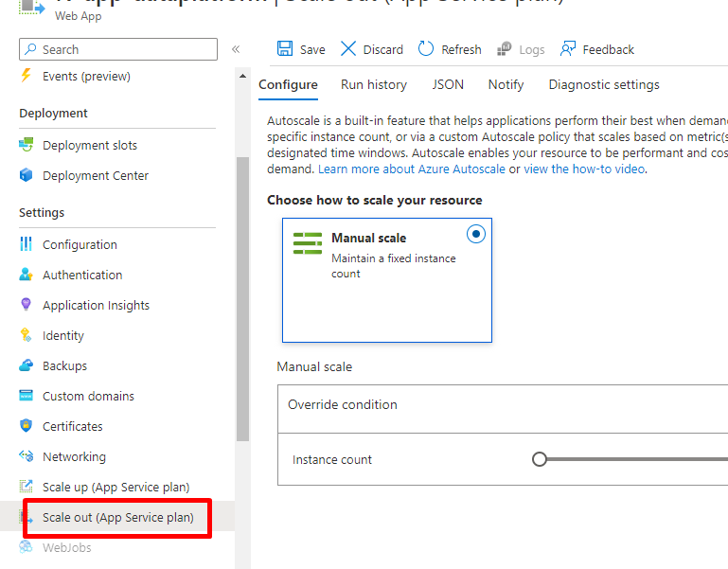Viewport: 728px width, 569px height.
Task: Click the sidebar vertical scrollbar thumb
Action: [x=242, y=298]
